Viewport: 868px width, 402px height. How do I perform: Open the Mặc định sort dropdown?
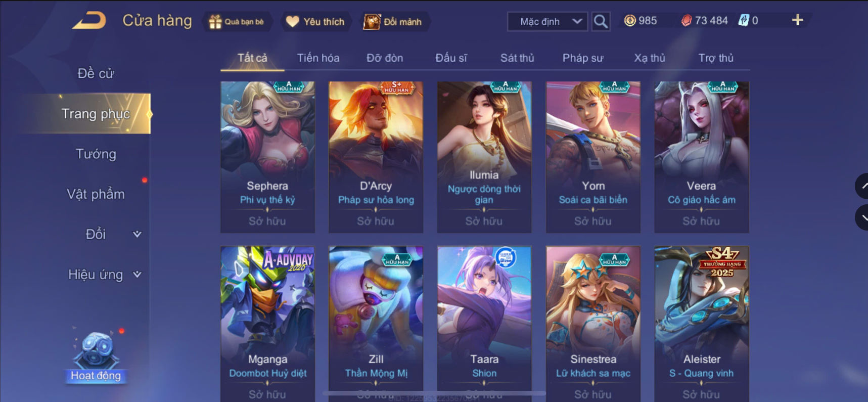[547, 22]
